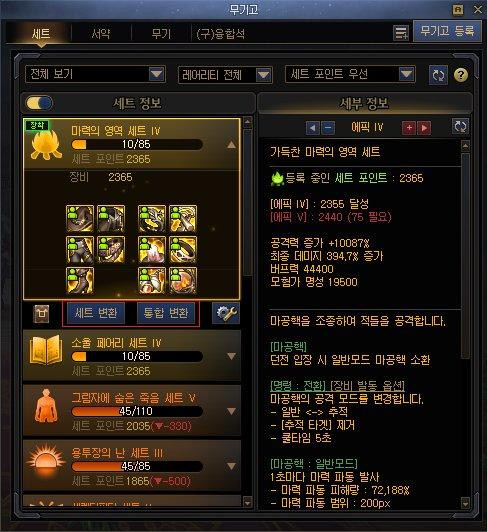Click the red plus icon next to 에픽 IV

click(409, 128)
